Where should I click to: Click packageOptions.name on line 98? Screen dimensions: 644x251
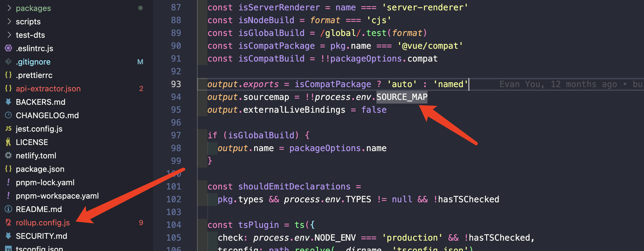(x=338, y=148)
